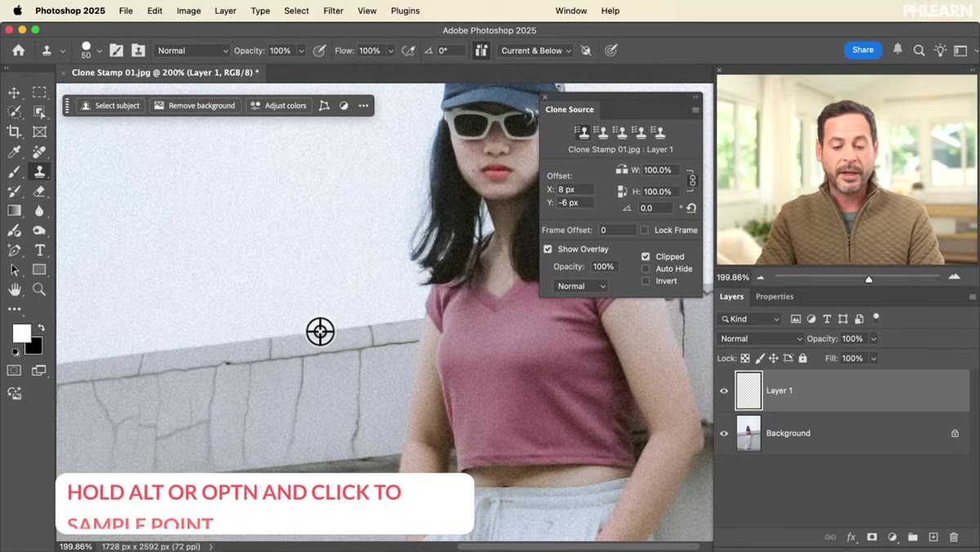980x552 pixels.
Task: Select the Blur tool
Action: 39,211
